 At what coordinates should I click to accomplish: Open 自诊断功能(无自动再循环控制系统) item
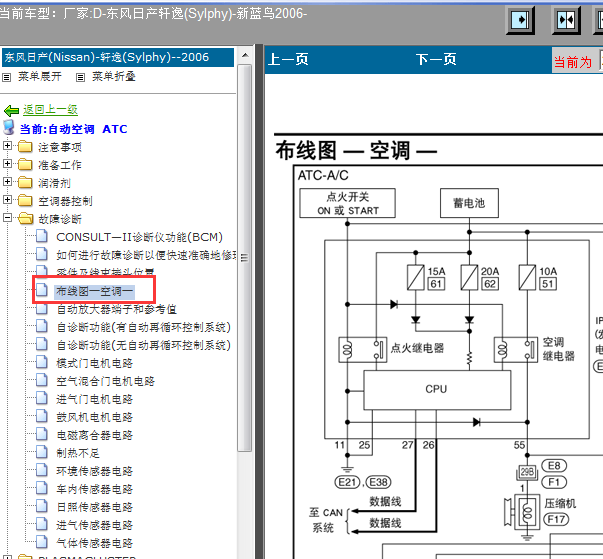[144, 345]
